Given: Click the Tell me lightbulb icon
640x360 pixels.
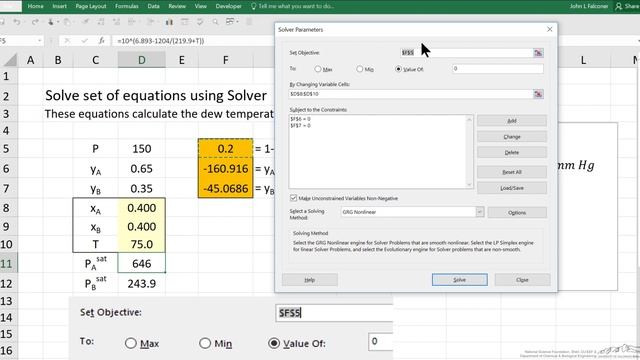Looking at the screenshot, I should coord(253,6).
